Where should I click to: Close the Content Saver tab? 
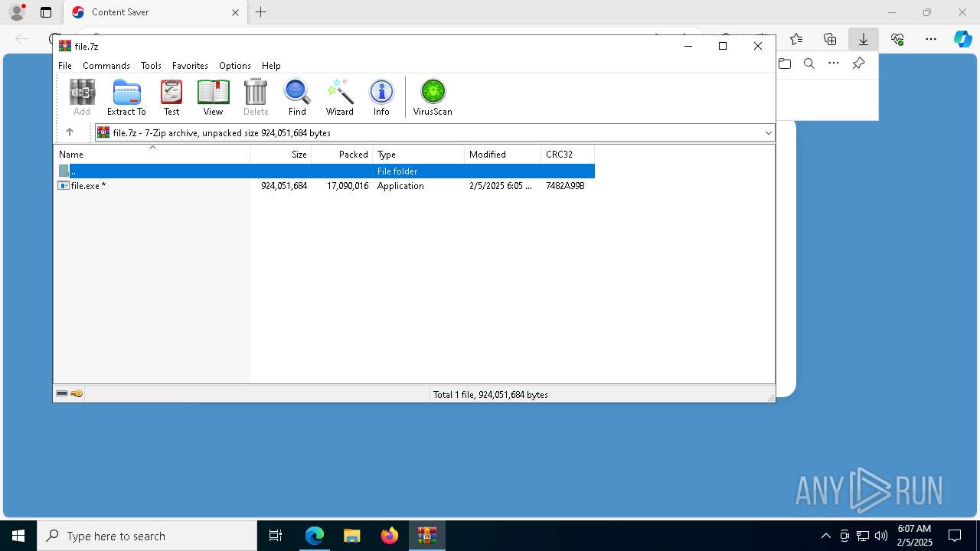pos(235,12)
